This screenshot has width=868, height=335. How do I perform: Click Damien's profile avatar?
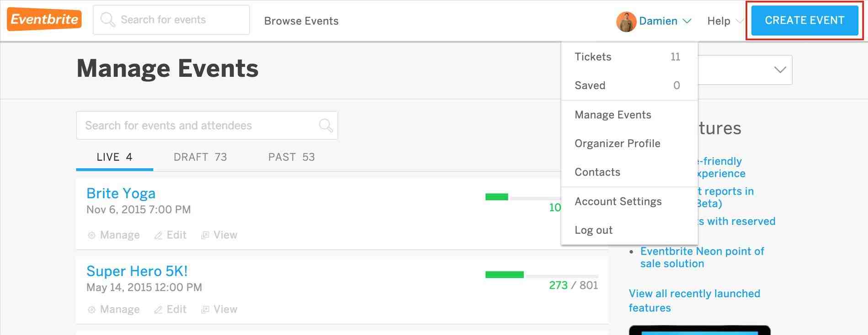pyautogui.click(x=626, y=21)
